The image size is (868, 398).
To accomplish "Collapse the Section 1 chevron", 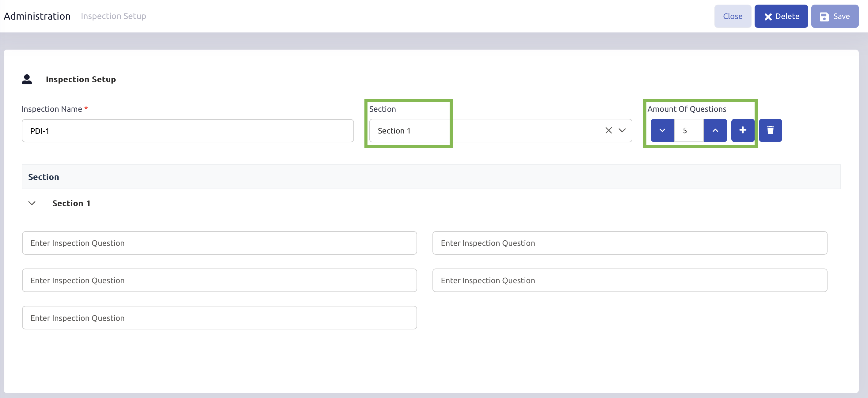I will pyautogui.click(x=32, y=203).
